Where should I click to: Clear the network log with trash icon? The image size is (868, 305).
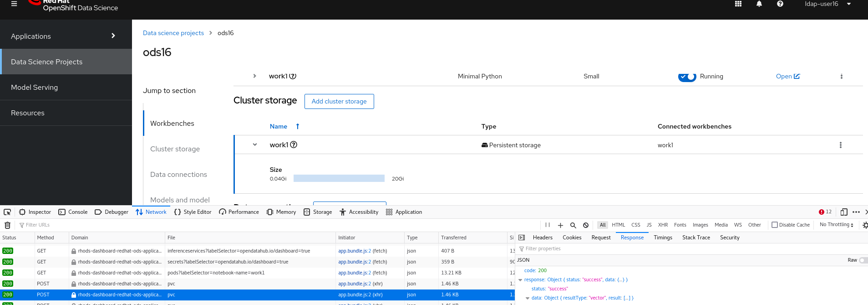(7, 225)
